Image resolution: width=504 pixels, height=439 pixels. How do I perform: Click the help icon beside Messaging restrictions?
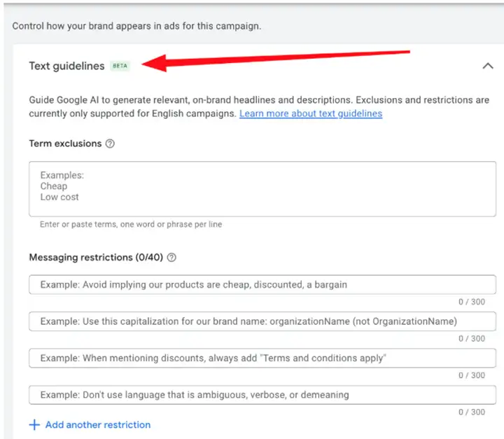171,257
